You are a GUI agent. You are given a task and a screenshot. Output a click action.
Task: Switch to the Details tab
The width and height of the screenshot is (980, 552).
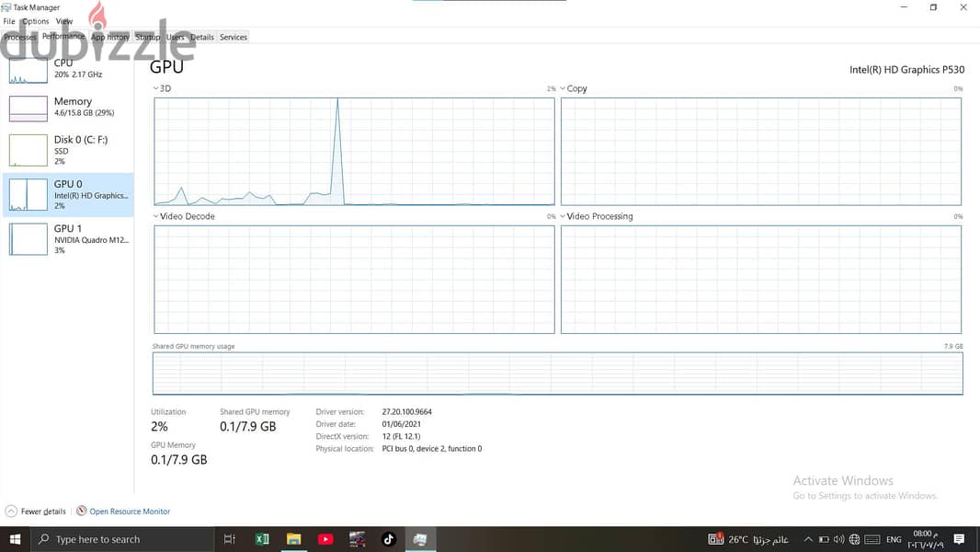202,38
